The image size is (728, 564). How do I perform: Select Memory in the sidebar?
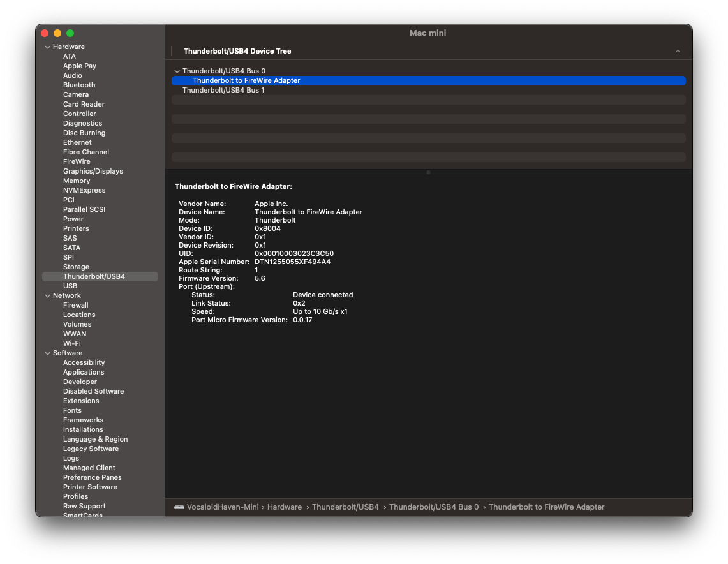77,181
